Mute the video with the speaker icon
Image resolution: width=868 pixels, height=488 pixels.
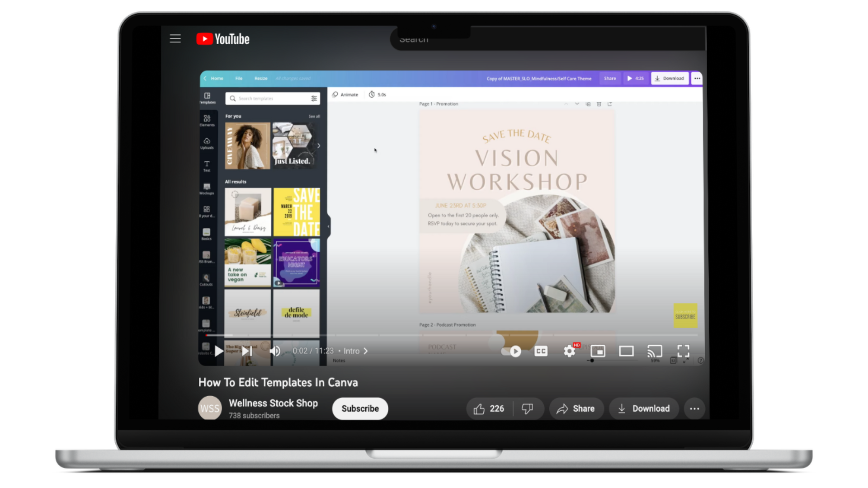(x=275, y=351)
